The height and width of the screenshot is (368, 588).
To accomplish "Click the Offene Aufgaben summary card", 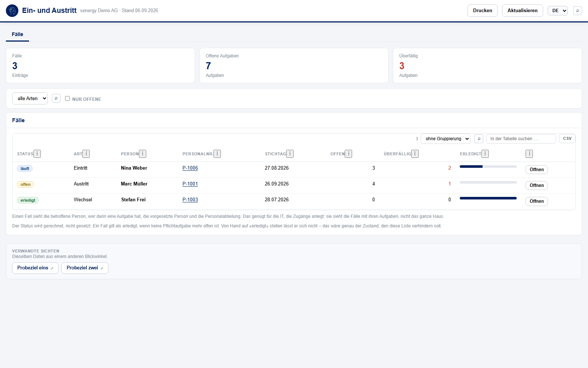I will 294,66.
